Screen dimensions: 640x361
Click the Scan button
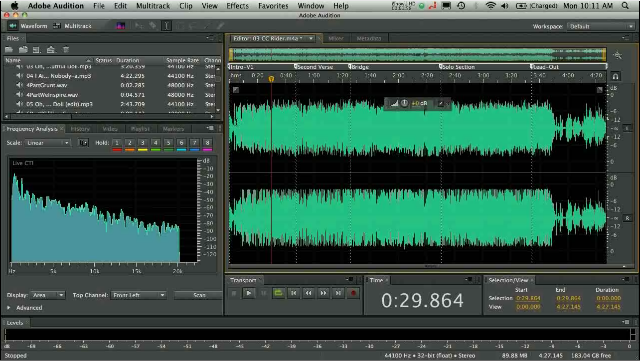point(199,295)
